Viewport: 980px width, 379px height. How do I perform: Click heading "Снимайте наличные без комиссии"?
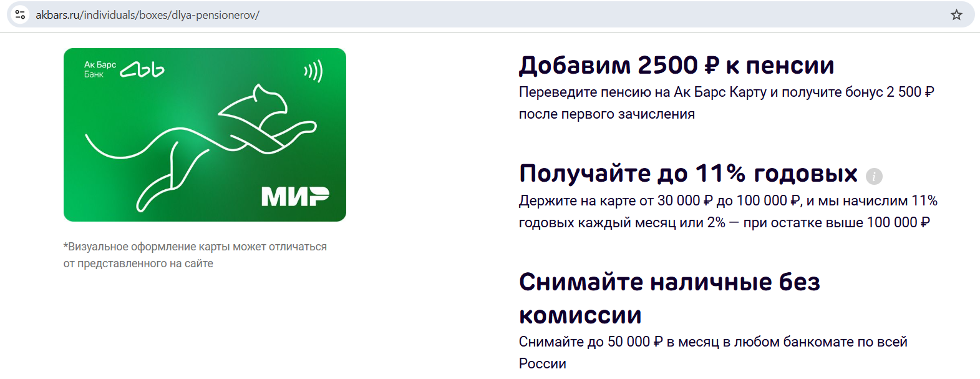(x=669, y=298)
